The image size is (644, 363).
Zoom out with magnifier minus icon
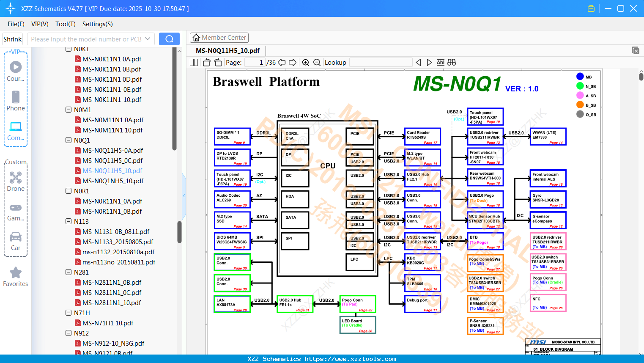click(317, 63)
